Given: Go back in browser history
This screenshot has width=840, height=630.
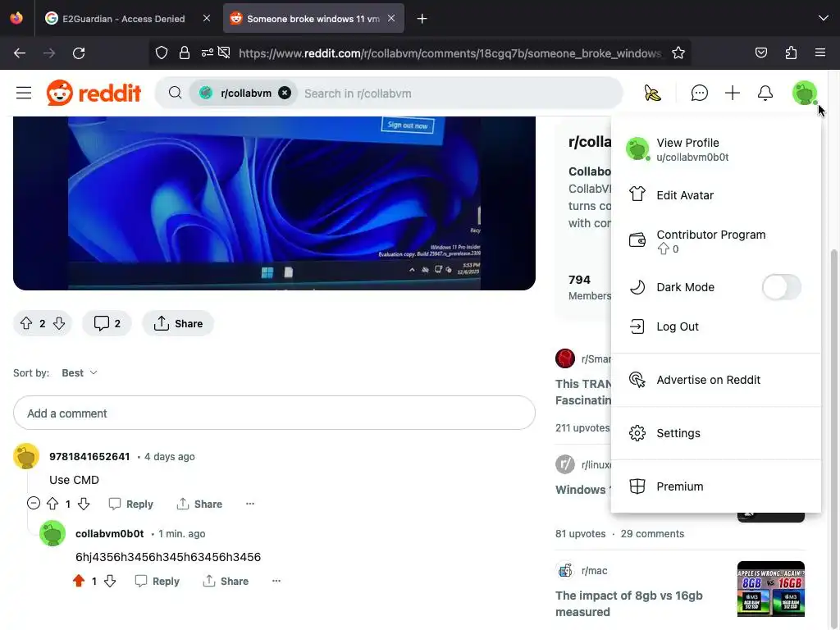Looking at the screenshot, I should coord(20,53).
